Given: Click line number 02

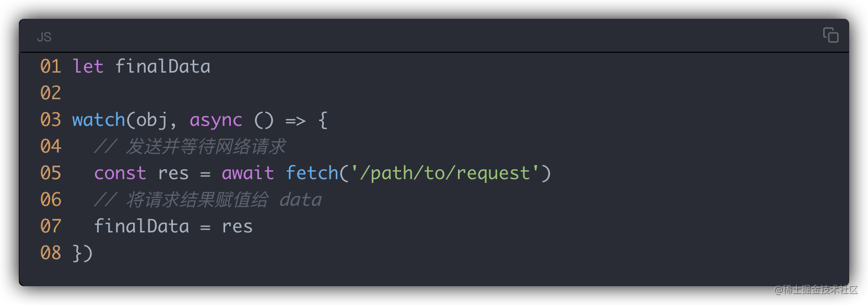Looking at the screenshot, I should tap(51, 93).
